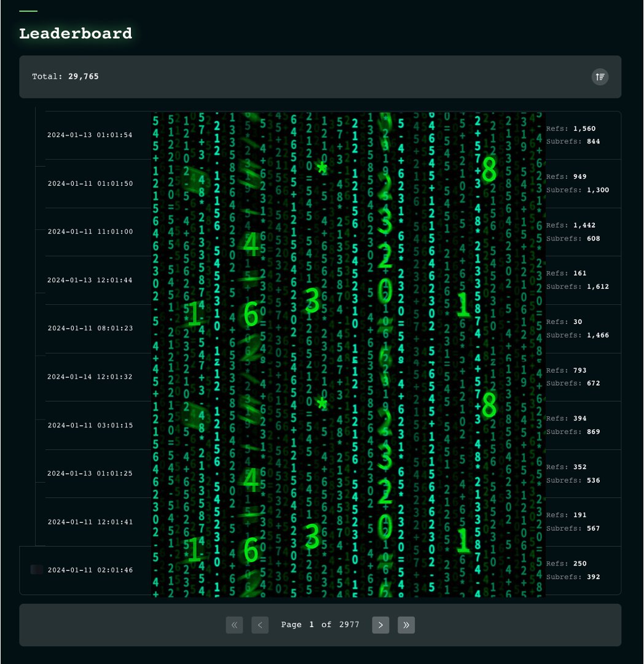Viewport: 644px width, 664px height.
Task: Select row dated 2024-01-13 01:01:54
Action: coord(333,135)
